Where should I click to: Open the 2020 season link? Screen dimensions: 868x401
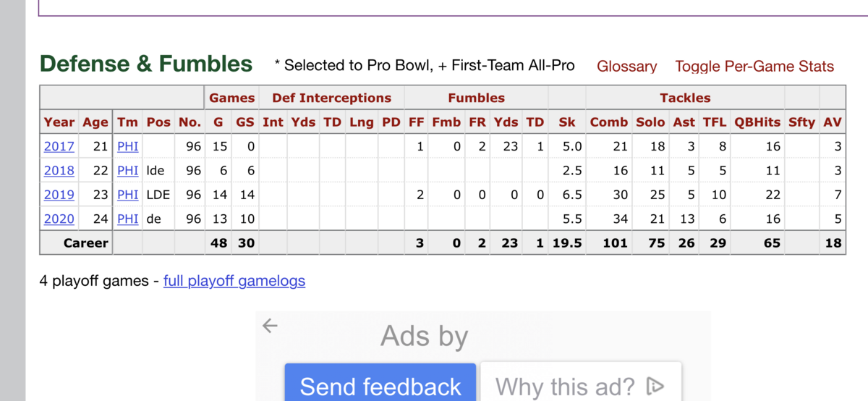[59, 219]
